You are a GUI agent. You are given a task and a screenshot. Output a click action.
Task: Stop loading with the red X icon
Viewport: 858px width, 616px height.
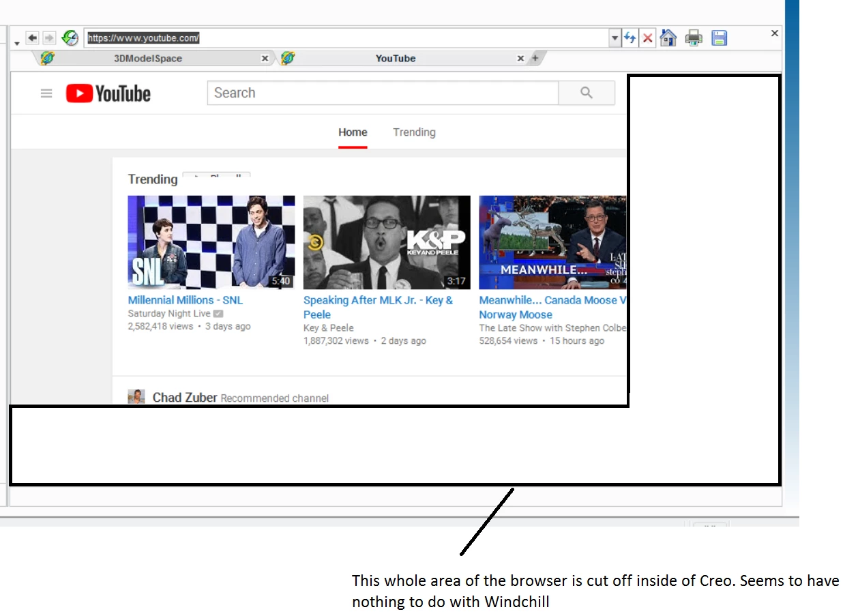click(647, 38)
